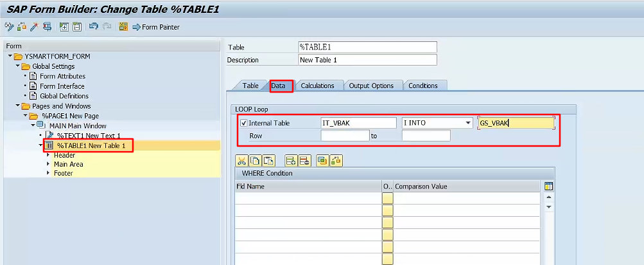Click the O.. operator column header
Viewport: 644px width, 265px height.
click(x=388, y=187)
